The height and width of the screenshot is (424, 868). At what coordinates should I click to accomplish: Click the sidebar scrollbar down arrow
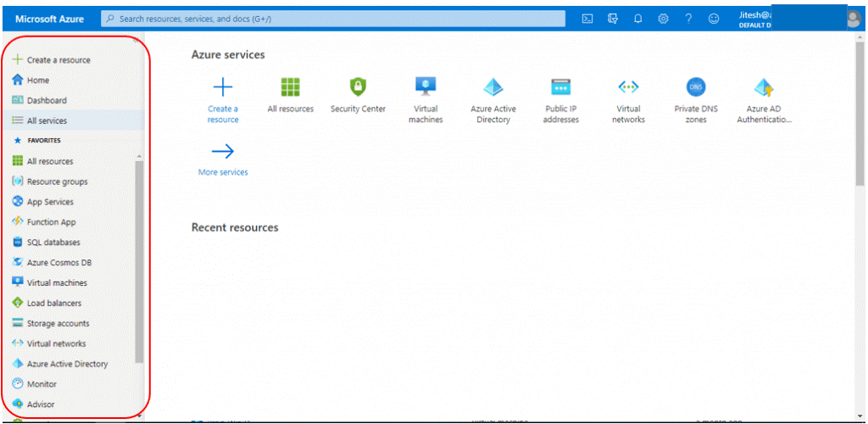point(139,415)
